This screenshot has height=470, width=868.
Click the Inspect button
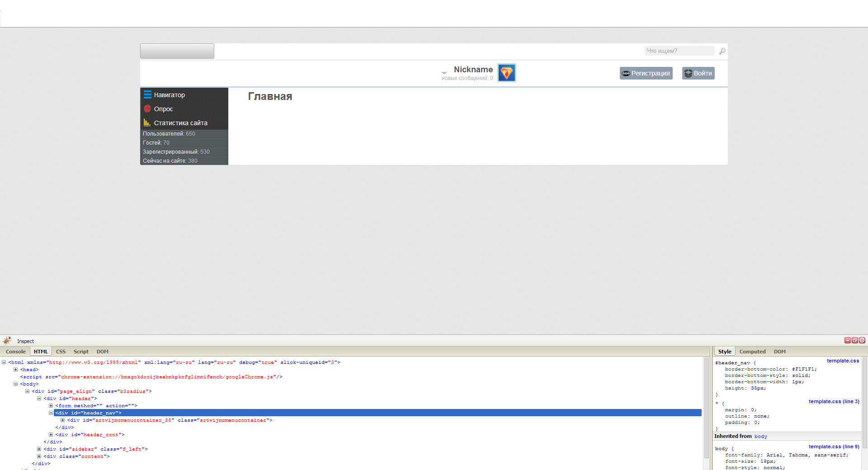coord(25,341)
